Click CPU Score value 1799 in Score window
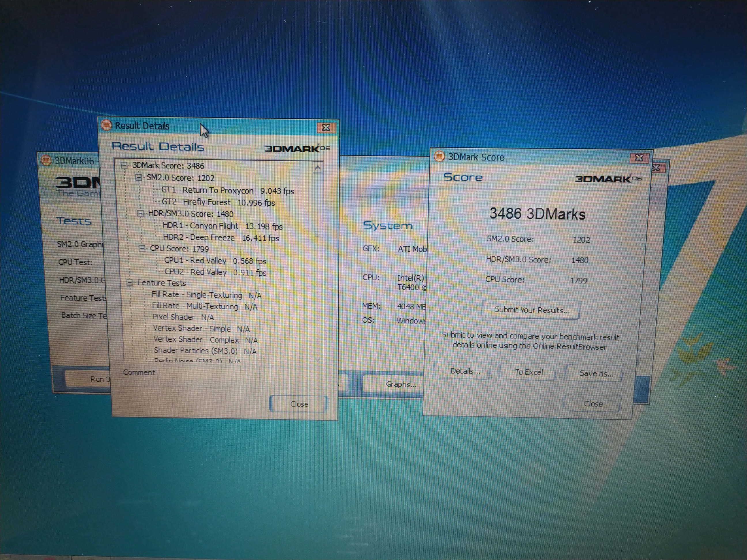747x560 pixels. (x=578, y=280)
